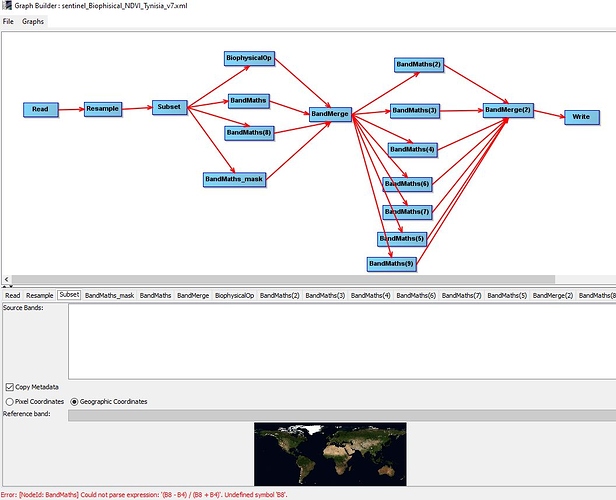Image resolution: width=616 pixels, height=500 pixels.
Task: Select the BiophysicalOp graph node
Action: click(x=249, y=58)
